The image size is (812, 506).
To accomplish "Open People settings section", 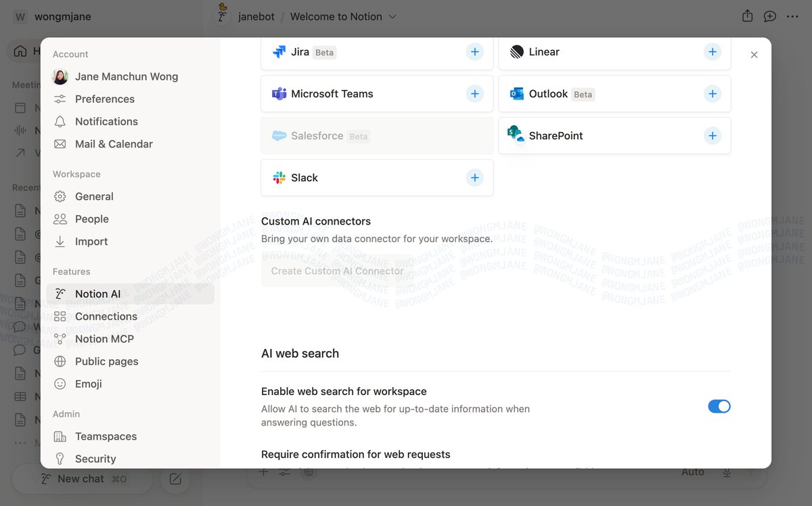I will pyautogui.click(x=130, y=219).
